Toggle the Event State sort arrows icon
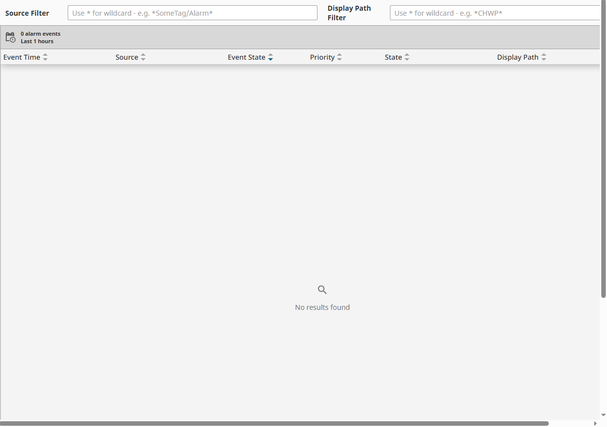607x427 pixels. (271, 57)
